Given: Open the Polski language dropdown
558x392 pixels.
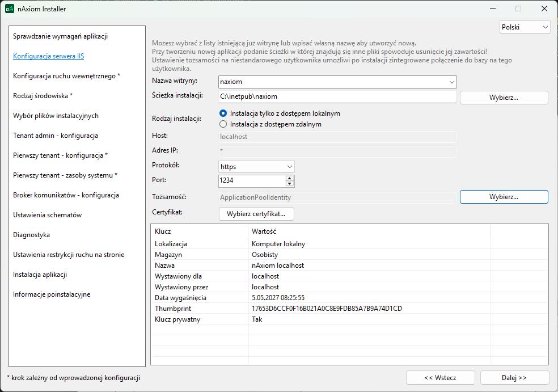Looking at the screenshot, I should tap(525, 27).
